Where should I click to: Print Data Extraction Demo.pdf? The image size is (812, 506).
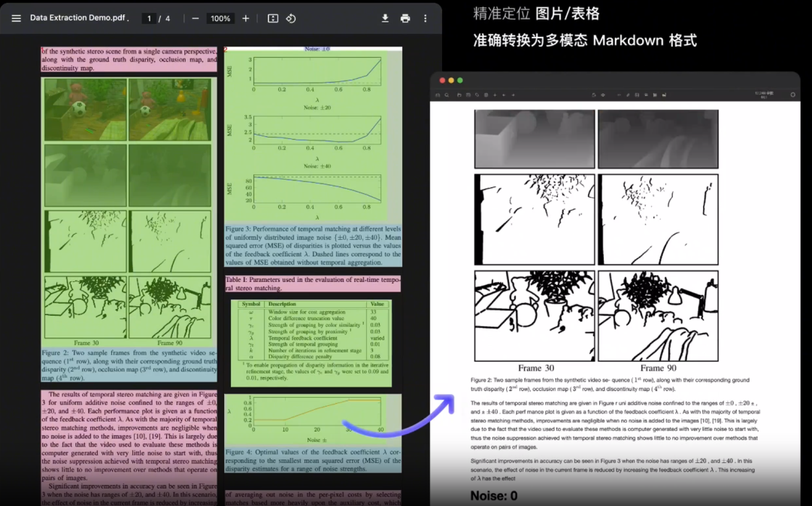[404, 18]
